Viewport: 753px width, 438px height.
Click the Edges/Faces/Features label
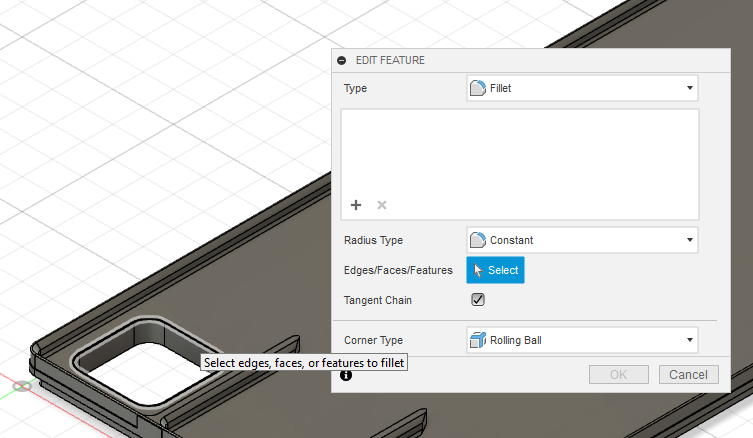tap(398, 270)
